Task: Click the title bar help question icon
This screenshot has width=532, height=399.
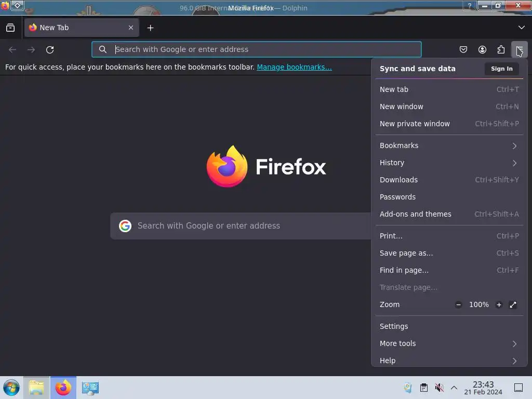Action: [x=470, y=6]
